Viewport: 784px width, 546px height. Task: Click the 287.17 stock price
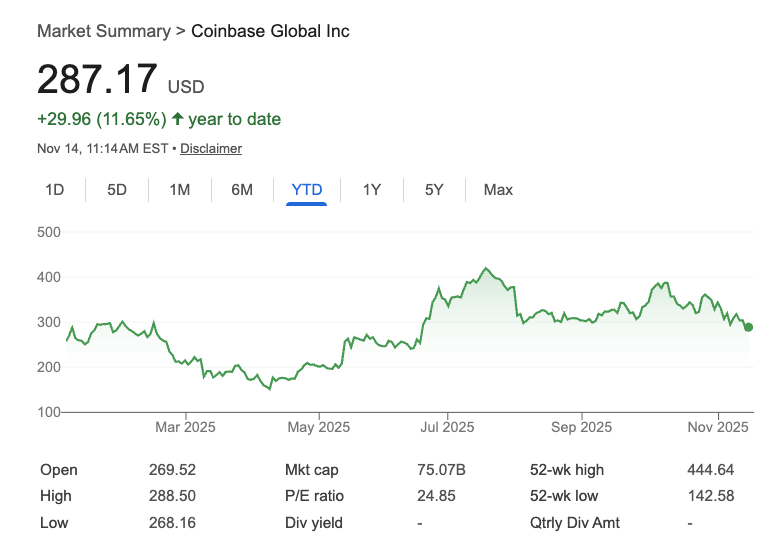(x=97, y=79)
